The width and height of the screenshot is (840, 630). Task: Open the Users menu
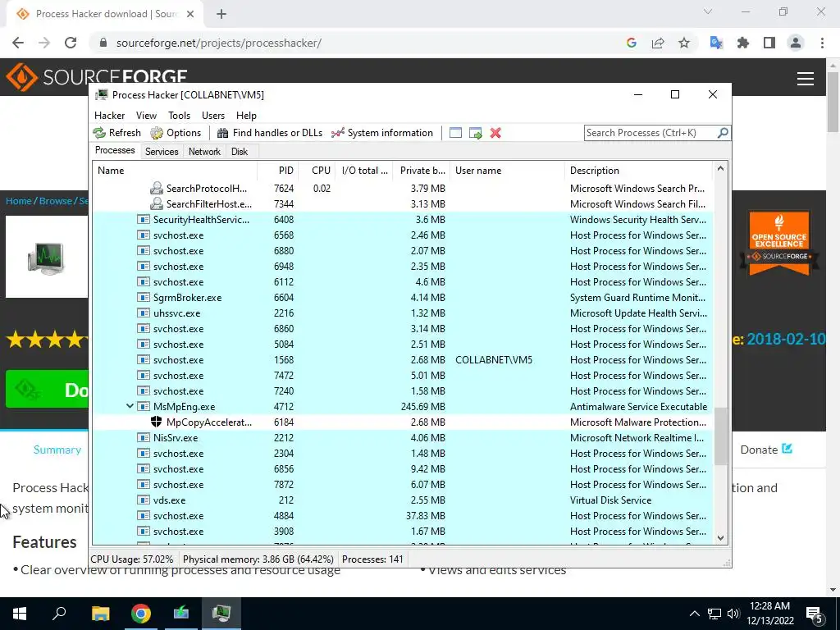click(x=213, y=115)
